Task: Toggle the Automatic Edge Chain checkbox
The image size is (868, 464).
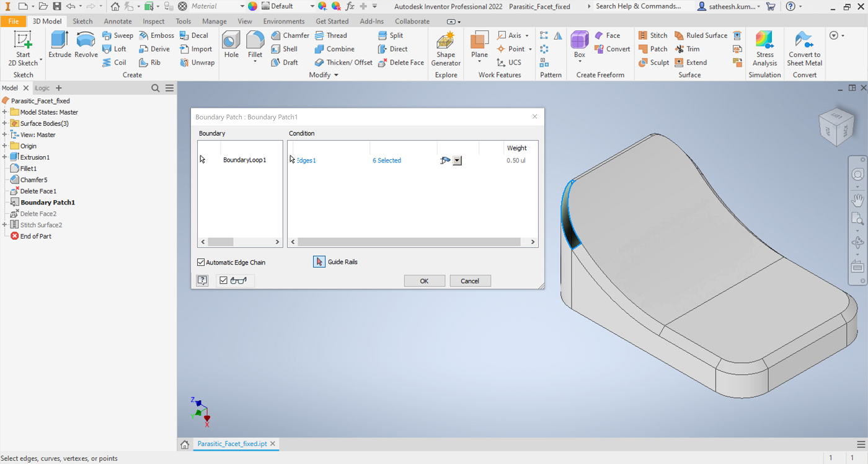Action: click(201, 262)
